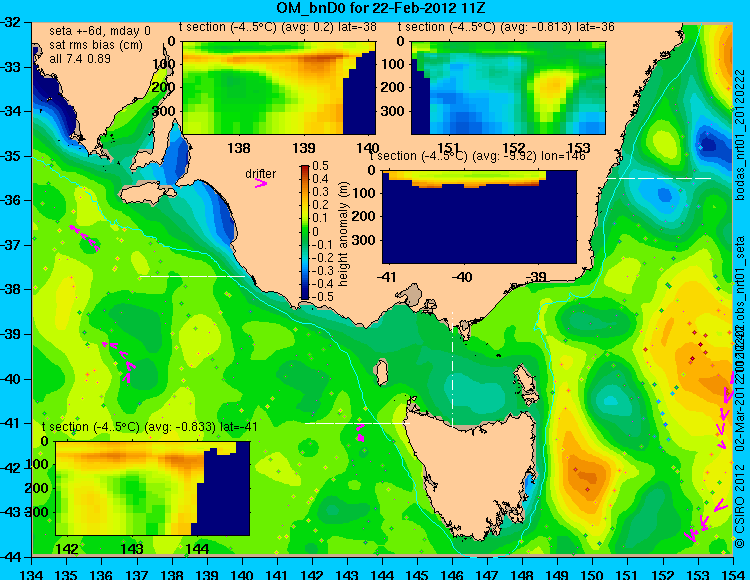The image size is (750, 580).
Task: Click the height anomaly color bar
Action: tap(305, 233)
